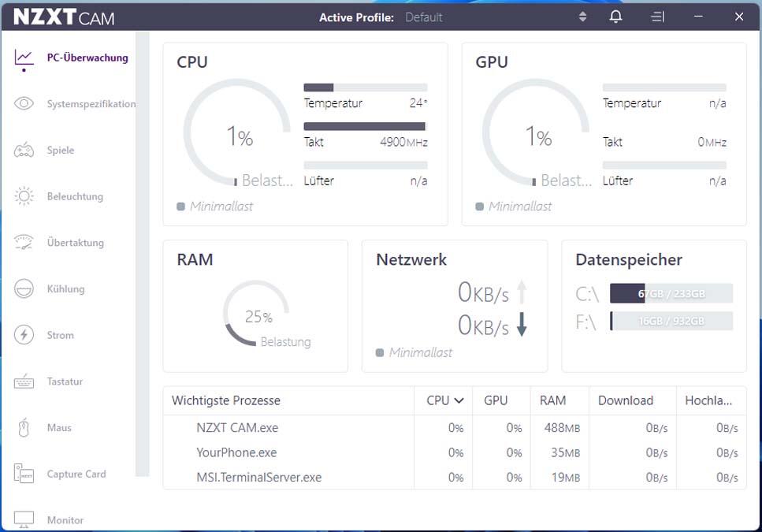
Task: Select the NZXT CAM.exe process row
Action: pos(455,427)
